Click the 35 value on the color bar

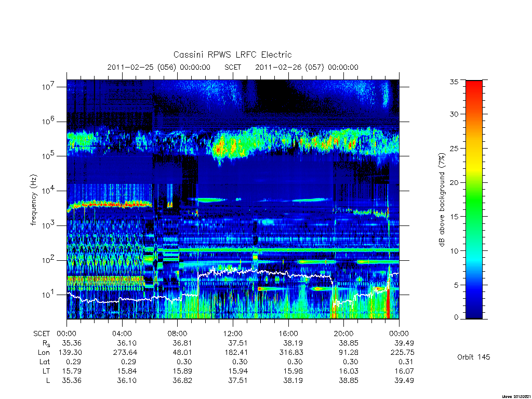pyautogui.click(x=454, y=82)
